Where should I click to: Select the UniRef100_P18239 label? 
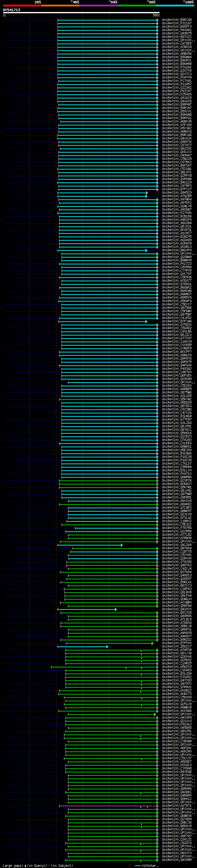point(176,460)
